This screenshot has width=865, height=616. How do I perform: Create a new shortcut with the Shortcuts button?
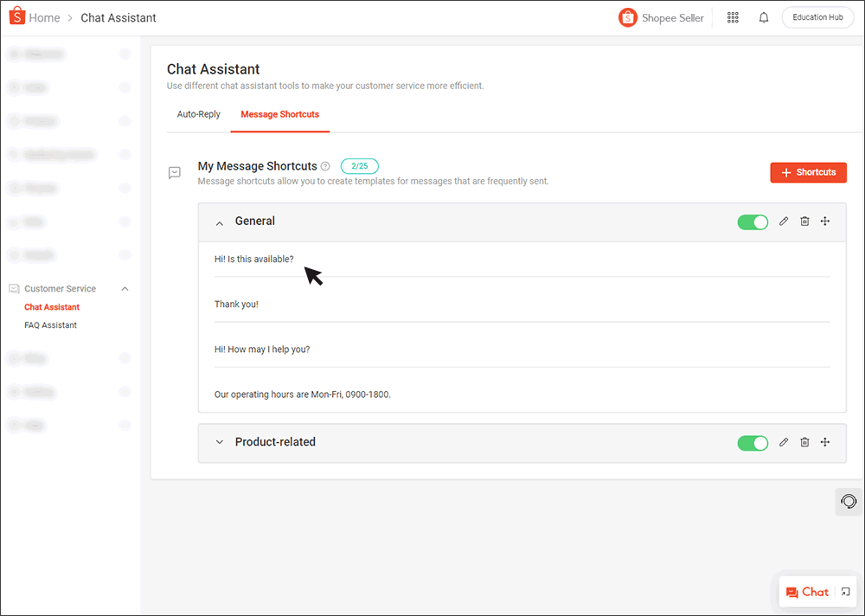tap(808, 172)
